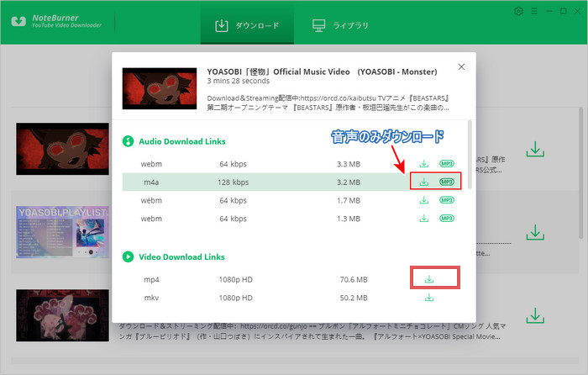The width and height of the screenshot is (588, 375).
Task: Click MP3 badge for the 1.7 MB webm
Action: [447, 200]
